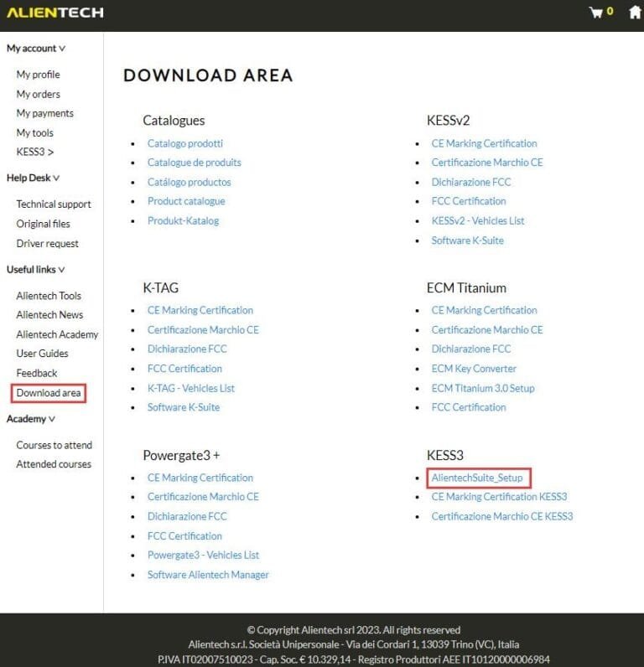
Task: Open ECM Titanium FCC Certification
Action: tap(469, 407)
